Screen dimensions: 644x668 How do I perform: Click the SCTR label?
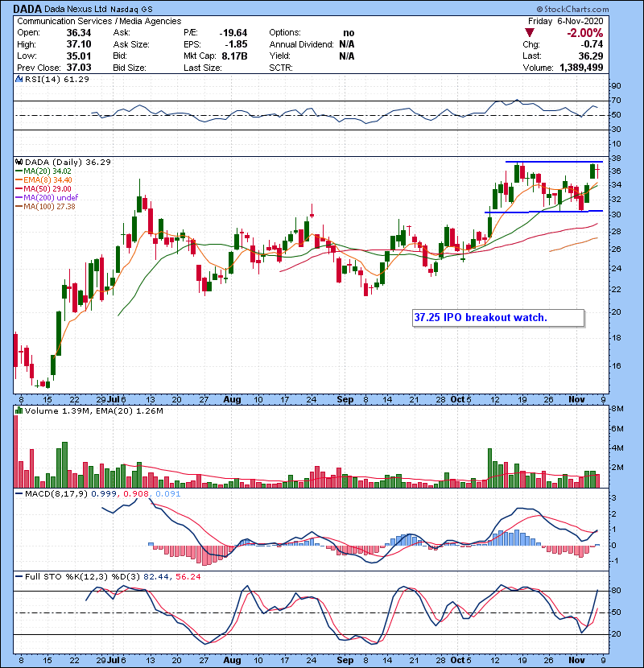[x=281, y=68]
